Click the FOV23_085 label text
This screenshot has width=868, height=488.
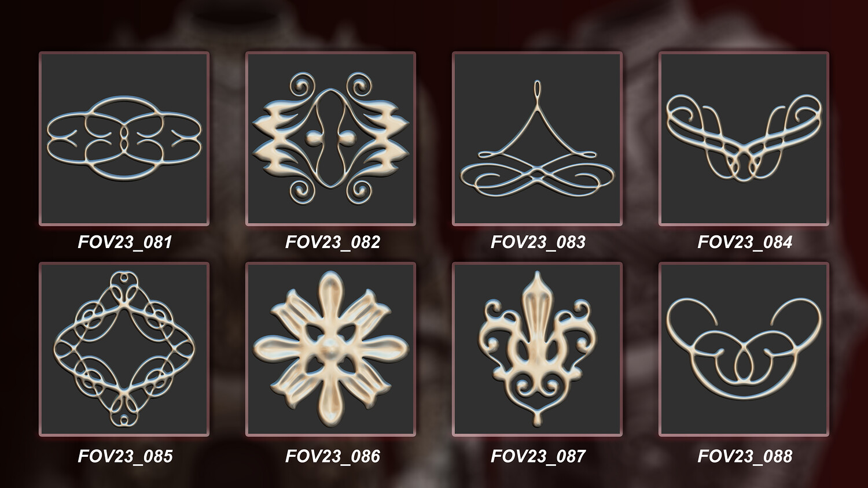click(x=125, y=456)
